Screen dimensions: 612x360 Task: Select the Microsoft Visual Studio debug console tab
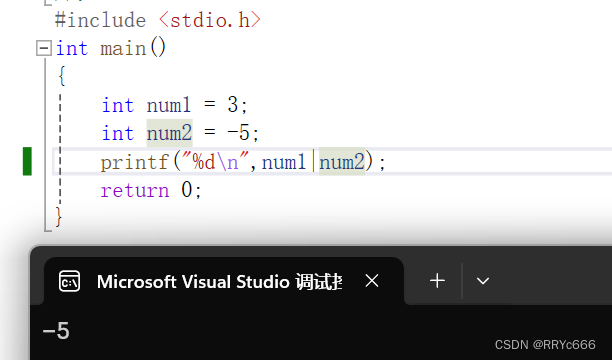224,281
